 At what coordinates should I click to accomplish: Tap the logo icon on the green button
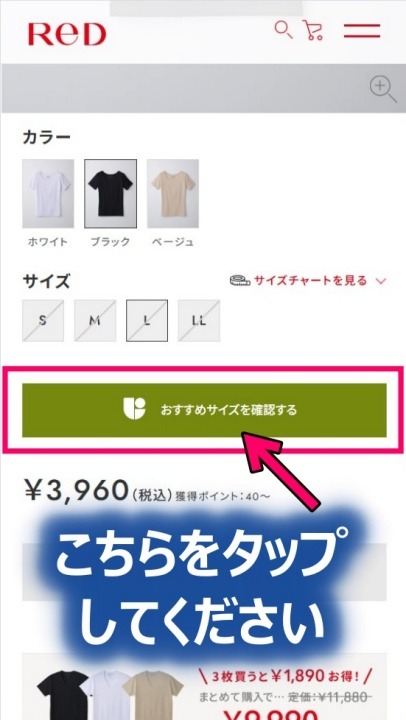click(x=135, y=409)
